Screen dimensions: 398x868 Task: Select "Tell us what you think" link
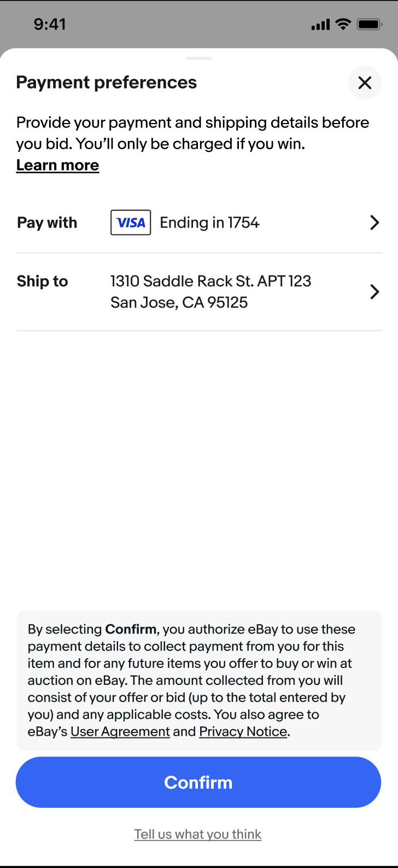198,834
